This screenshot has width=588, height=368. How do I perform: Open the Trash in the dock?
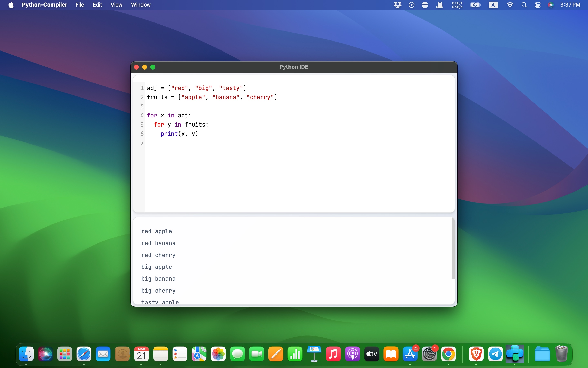point(561,354)
